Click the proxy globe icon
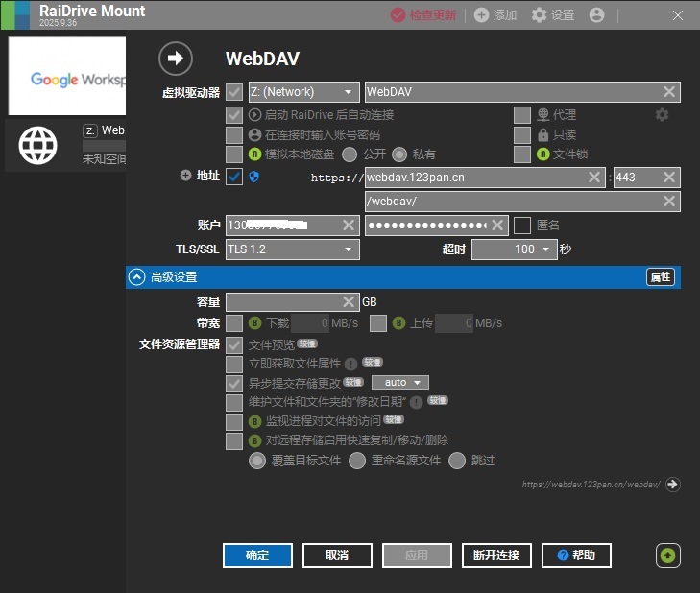Viewport: 700px width, 593px height. point(543,115)
